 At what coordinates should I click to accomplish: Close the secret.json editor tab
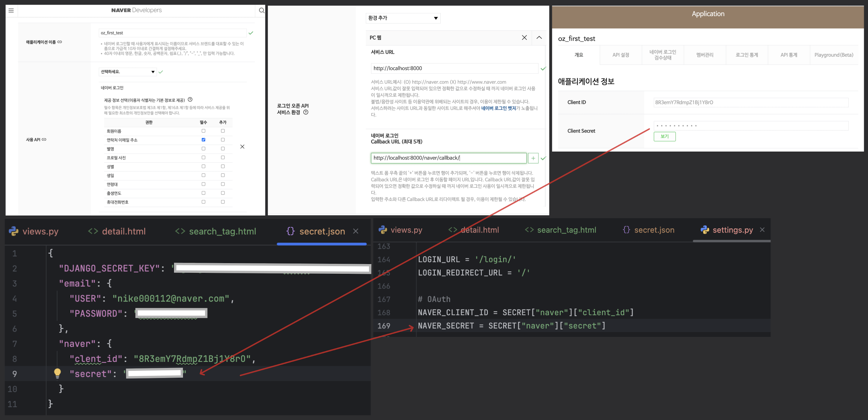(x=356, y=231)
